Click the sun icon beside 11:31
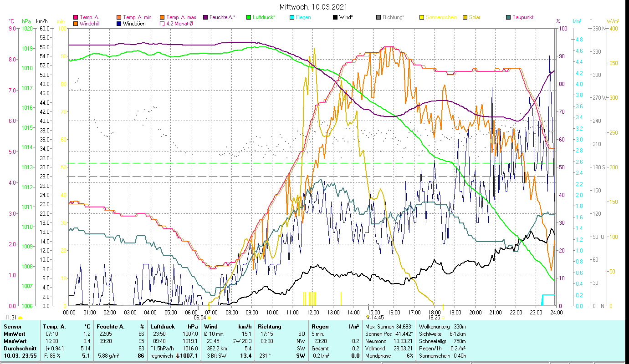 click(20, 318)
